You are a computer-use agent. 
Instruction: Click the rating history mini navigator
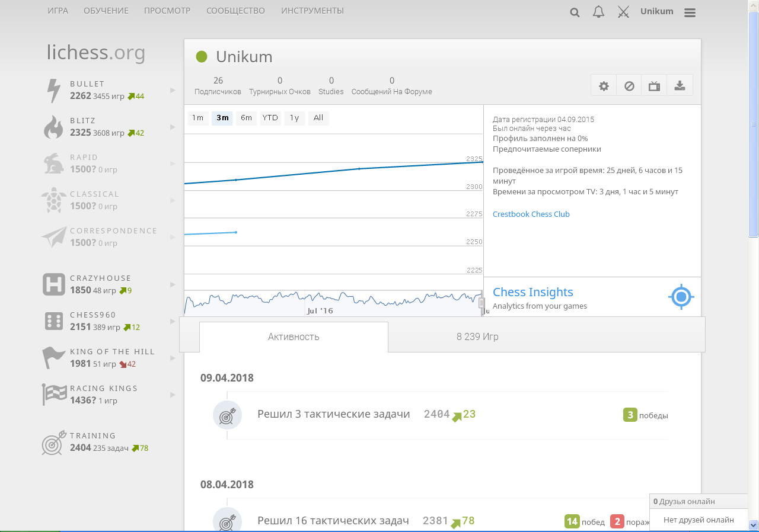pyautogui.click(x=334, y=302)
